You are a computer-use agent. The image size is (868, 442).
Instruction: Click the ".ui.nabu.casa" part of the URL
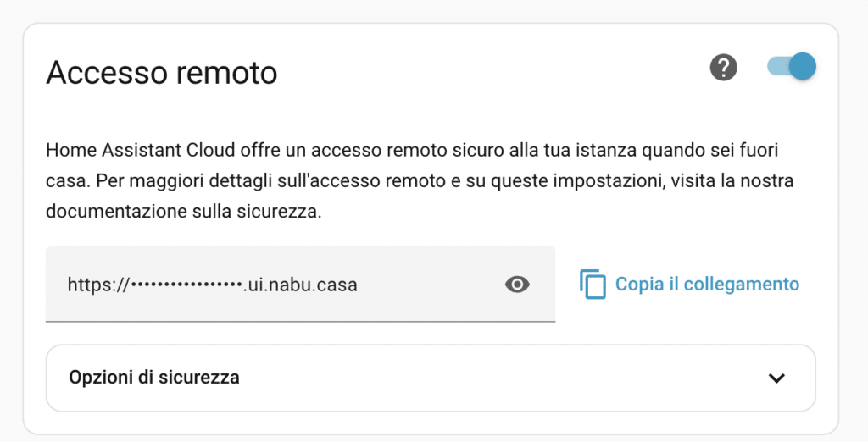[x=298, y=285]
